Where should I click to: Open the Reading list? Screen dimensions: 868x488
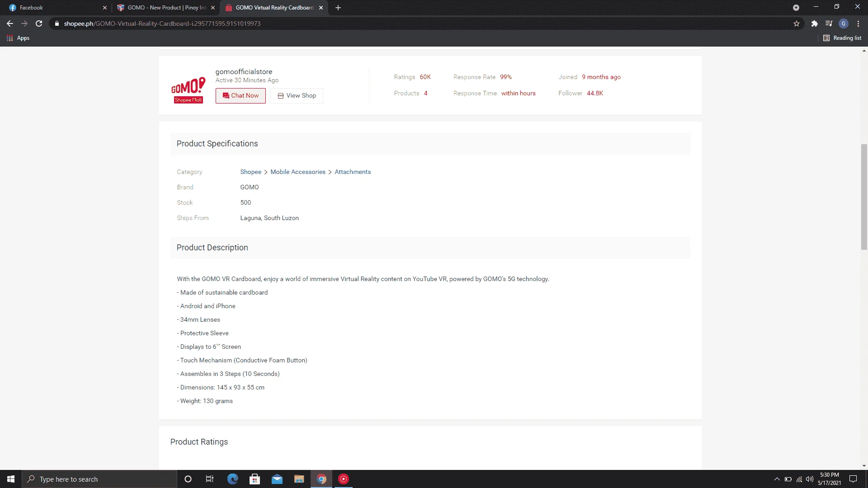[842, 38]
